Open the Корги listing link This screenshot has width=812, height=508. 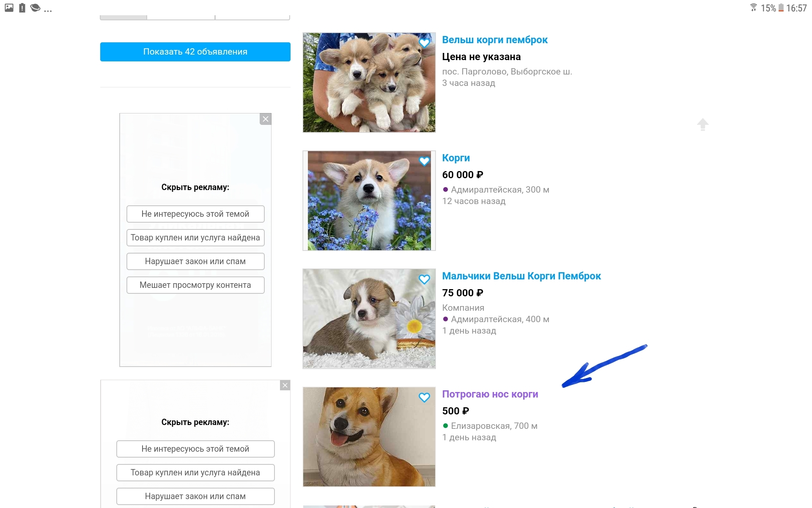[455, 158]
